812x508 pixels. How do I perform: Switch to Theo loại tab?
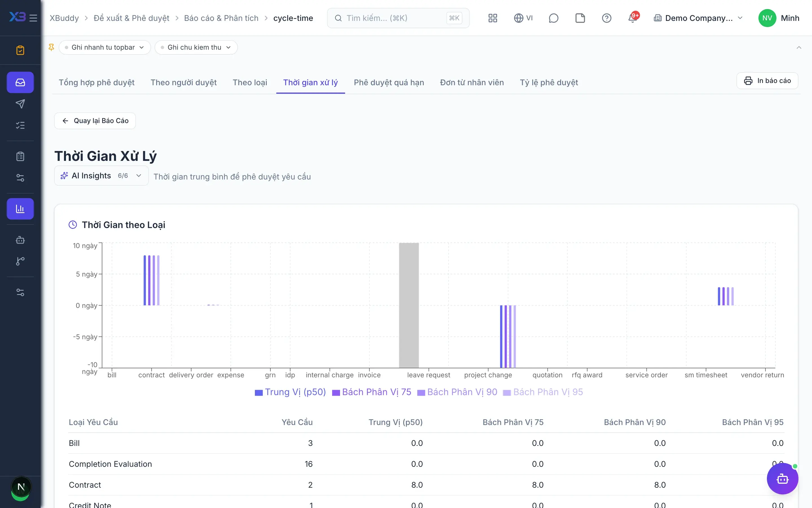250,82
